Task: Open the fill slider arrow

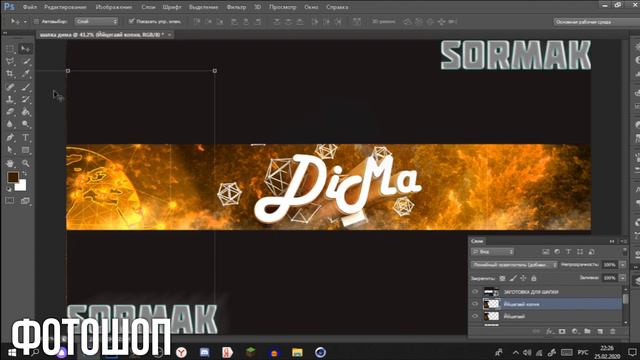Action: coord(623,278)
